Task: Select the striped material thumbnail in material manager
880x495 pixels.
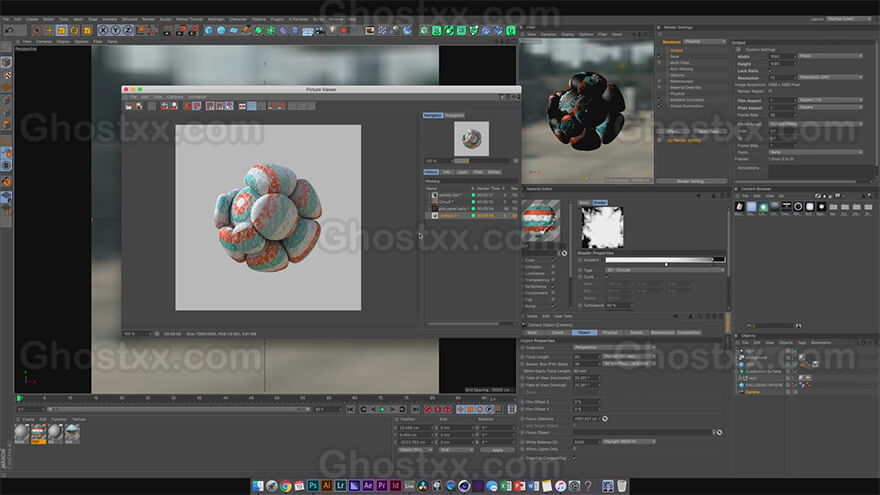Action: tap(38, 433)
